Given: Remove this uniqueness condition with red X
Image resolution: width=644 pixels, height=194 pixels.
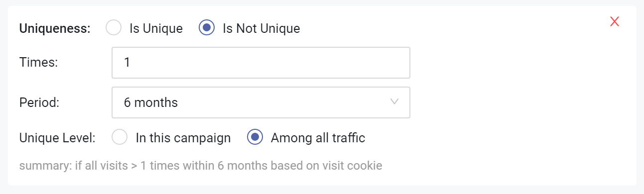Looking at the screenshot, I should tap(615, 21).
